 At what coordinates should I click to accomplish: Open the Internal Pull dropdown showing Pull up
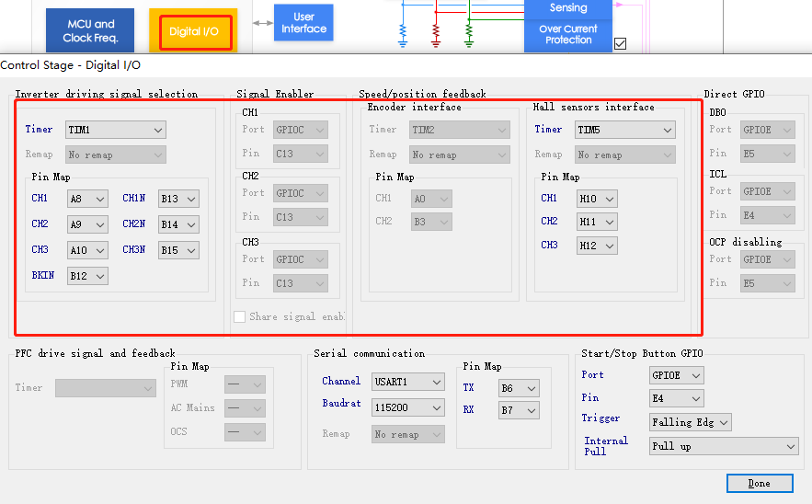[724, 446]
